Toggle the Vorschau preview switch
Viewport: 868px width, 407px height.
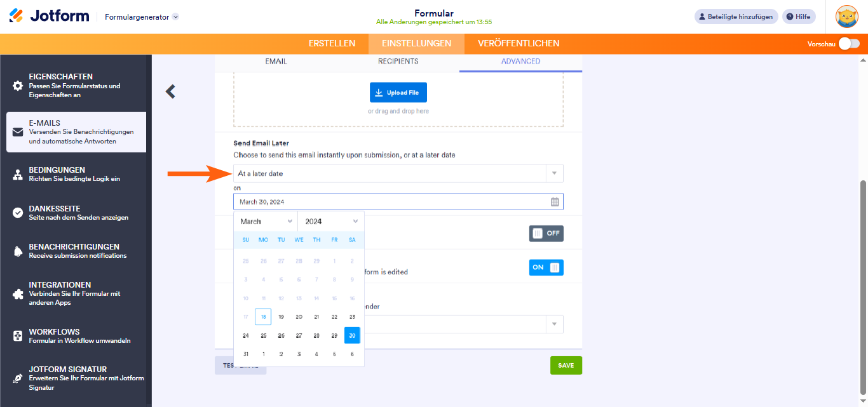pyautogui.click(x=849, y=44)
